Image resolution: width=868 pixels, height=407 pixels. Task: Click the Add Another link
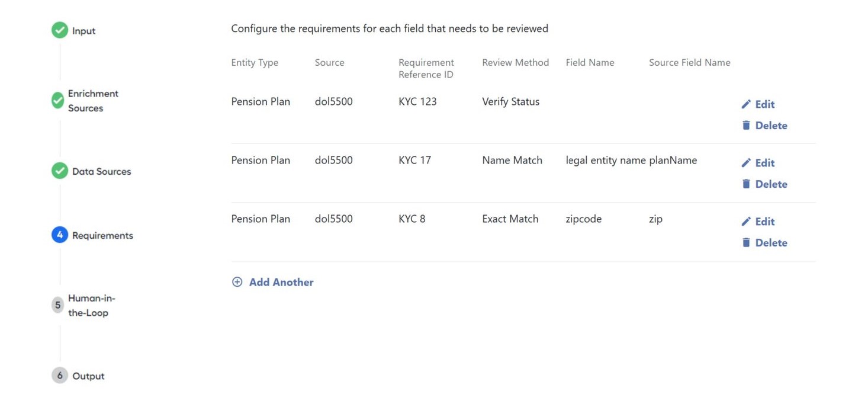(x=281, y=282)
